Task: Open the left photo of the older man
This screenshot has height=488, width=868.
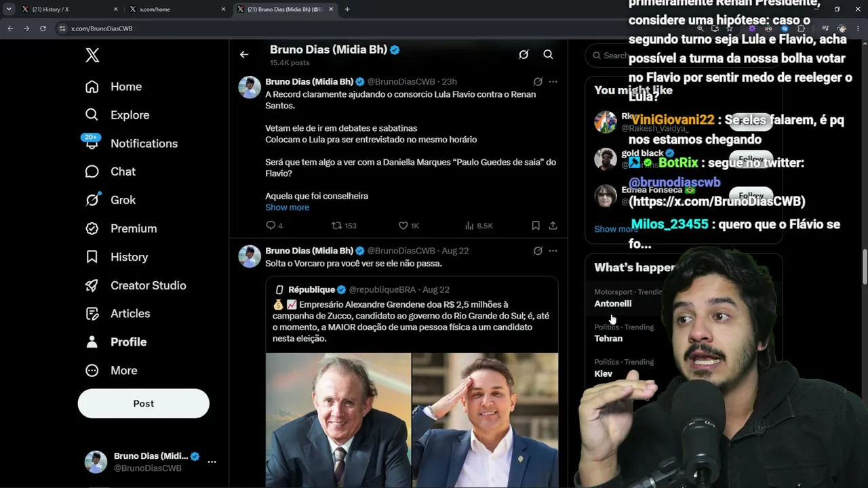Action: 338,420
